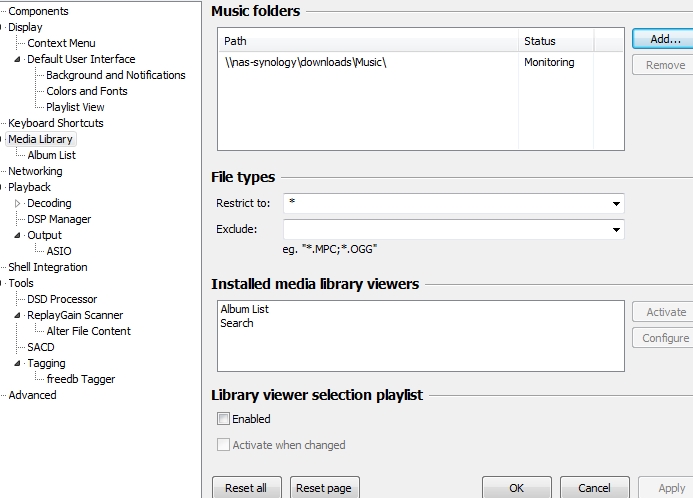Screen dimensions: 693x498
Task: Open the Exclude file types dropdown
Action: point(615,229)
